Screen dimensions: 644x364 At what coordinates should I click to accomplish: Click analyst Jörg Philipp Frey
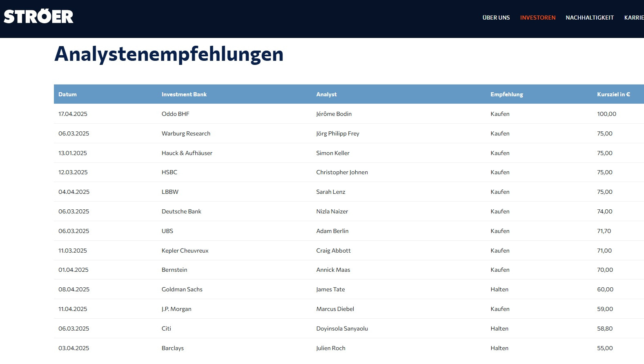coord(337,133)
